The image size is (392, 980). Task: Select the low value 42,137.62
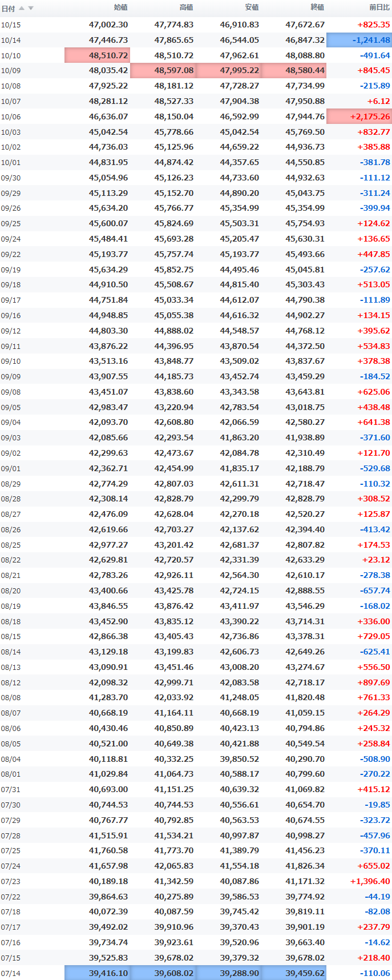pyautogui.click(x=240, y=529)
